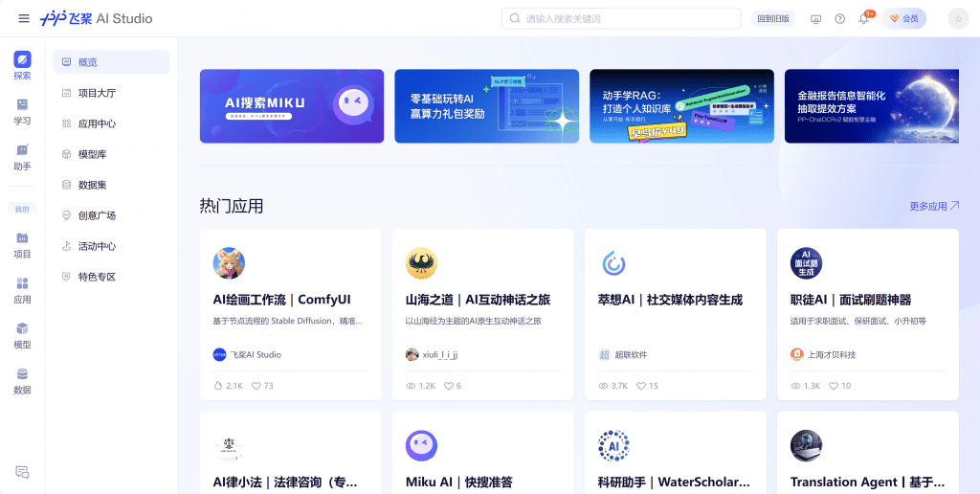Click the 回到旧版 button
Viewport: 980px width, 494px height.
[774, 18]
